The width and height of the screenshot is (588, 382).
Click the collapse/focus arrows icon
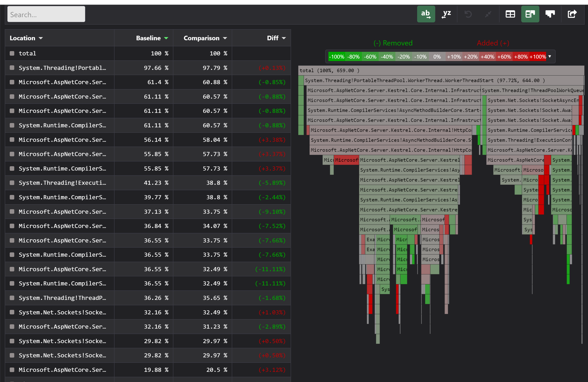click(x=488, y=14)
